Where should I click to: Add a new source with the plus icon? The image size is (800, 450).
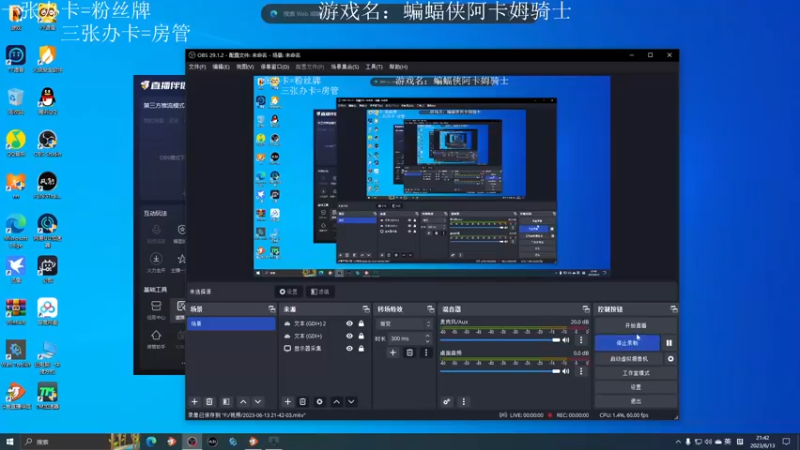(288, 402)
